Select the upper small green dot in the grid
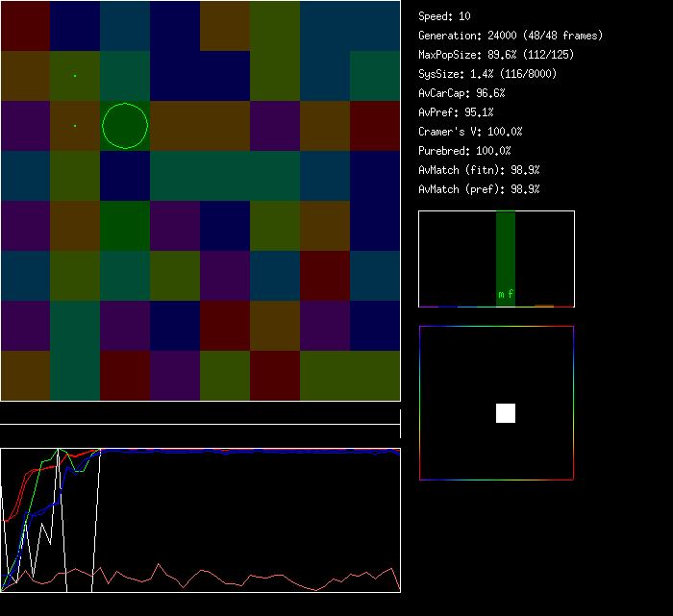This screenshot has width=673, height=616. pyautogui.click(x=75, y=75)
